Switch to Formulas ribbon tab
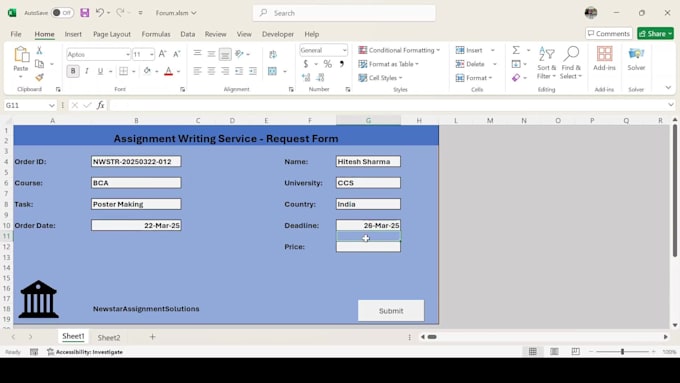 [x=156, y=34]
